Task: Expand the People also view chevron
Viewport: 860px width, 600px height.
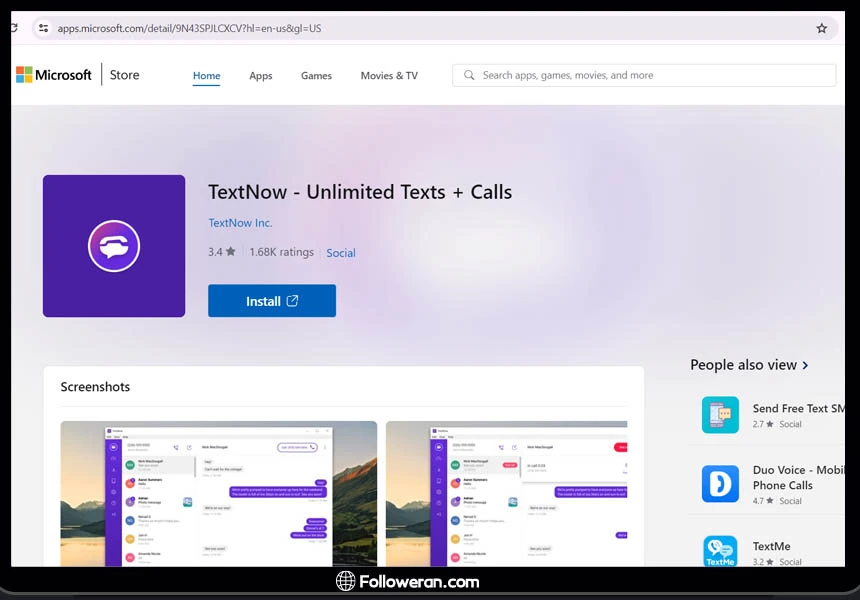Action: [x=806, y=366]
